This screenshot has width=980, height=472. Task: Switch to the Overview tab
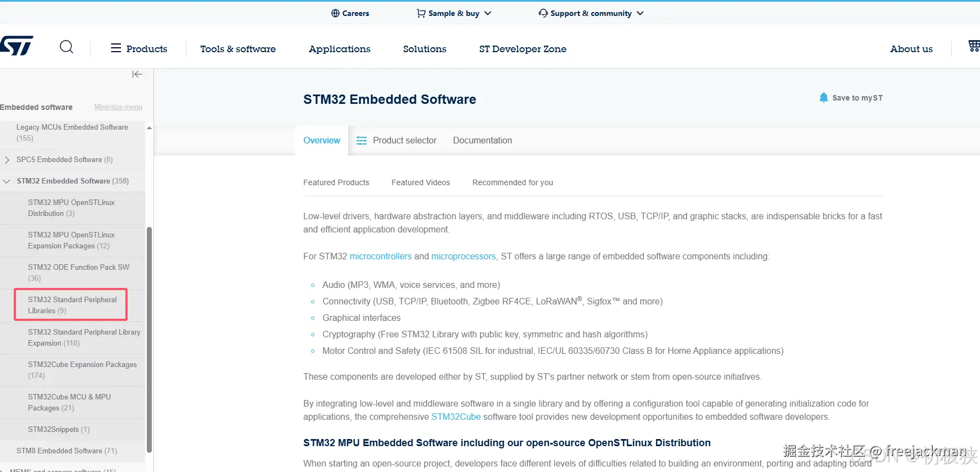322,141
